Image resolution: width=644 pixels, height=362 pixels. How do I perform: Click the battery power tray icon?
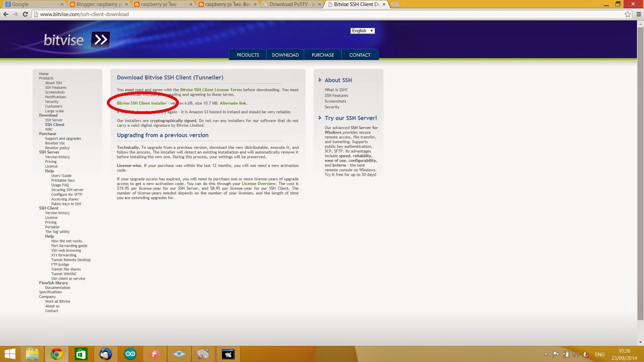click(566, 354)
